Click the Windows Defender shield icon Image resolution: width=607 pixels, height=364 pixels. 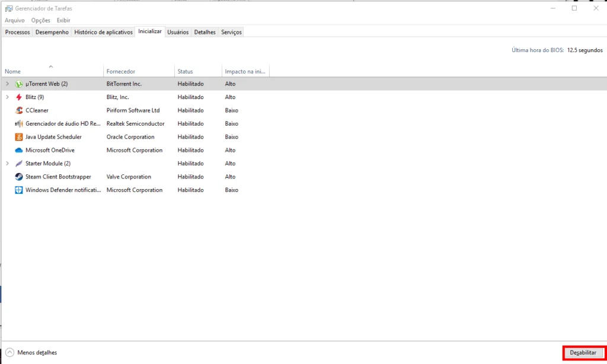[x=18, y=190]
